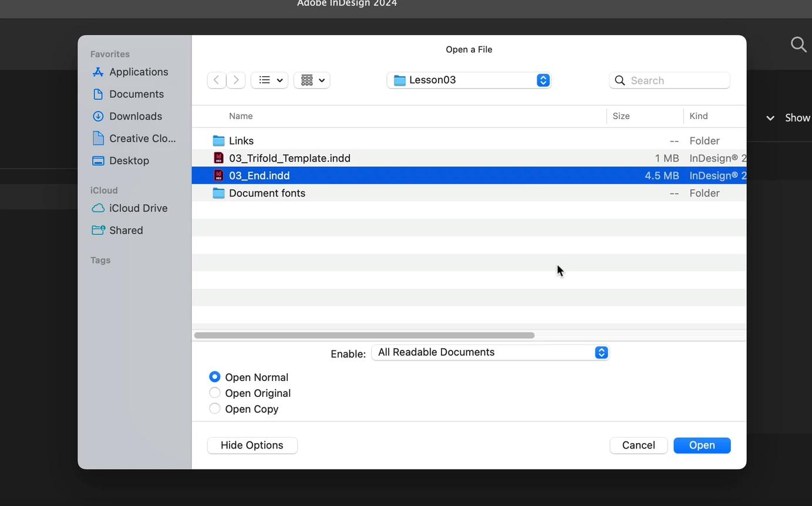This screenshot has width=812, height=506.
Task: Select the 03_End.indd file icon
Action: click(218, 176)
